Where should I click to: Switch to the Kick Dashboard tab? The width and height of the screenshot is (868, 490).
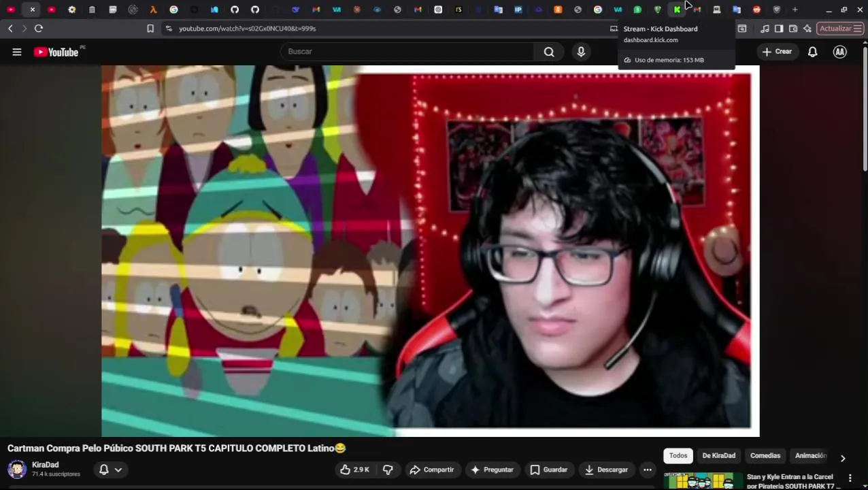[x=677, y=10]
